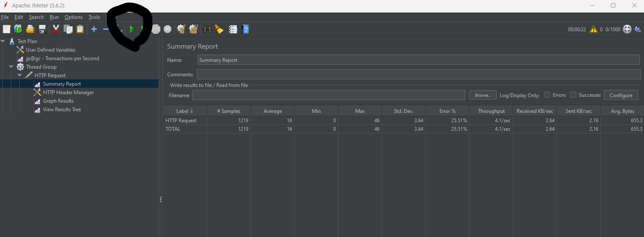Open the Search menu
The height and width of the screenshot is (237, 644).
36,17
